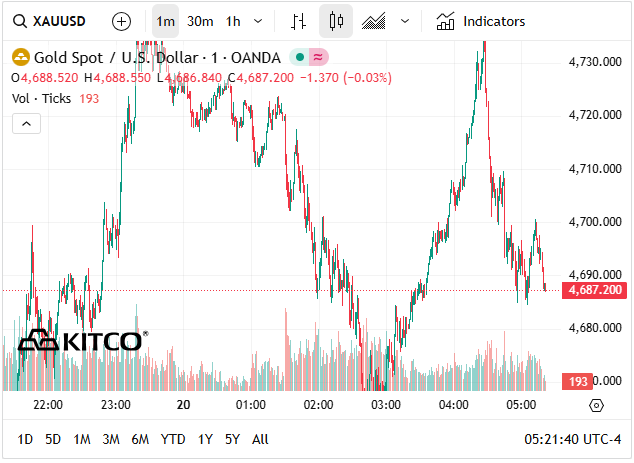
Task: Click the pink approximate data icon
Action: pyautogui.click(x=318, y=58)
